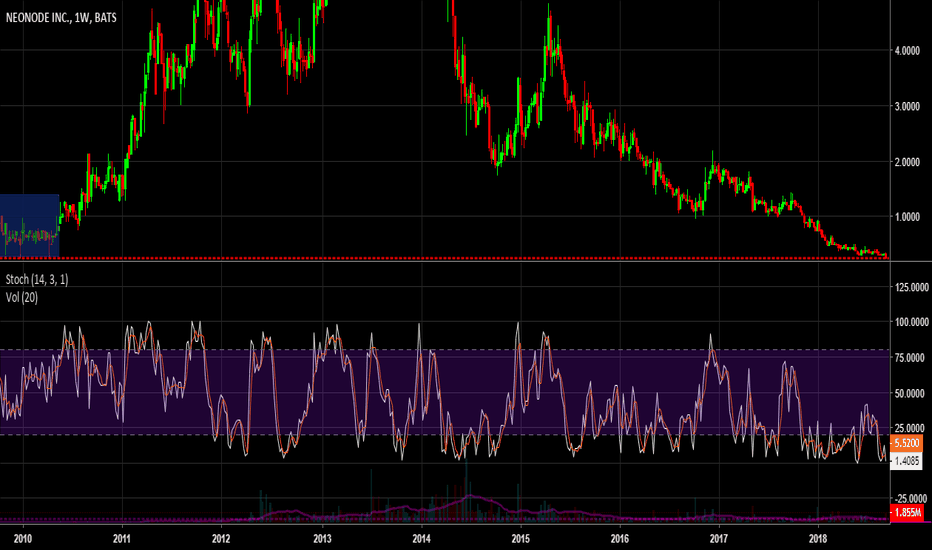Viewport: 932px width, 550px height.
Task: Click the 2011 label on time axis
Action: pos(122,539)
